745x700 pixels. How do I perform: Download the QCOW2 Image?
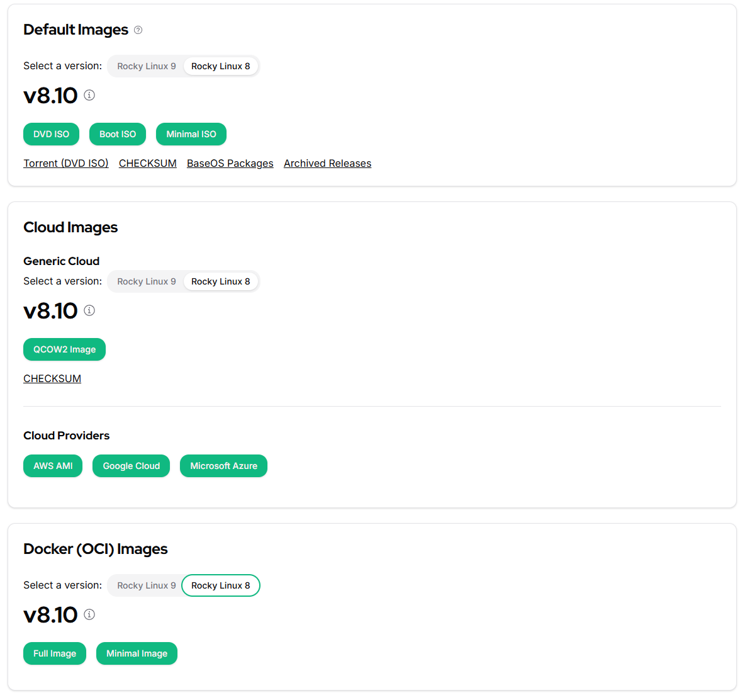point(65,349)
